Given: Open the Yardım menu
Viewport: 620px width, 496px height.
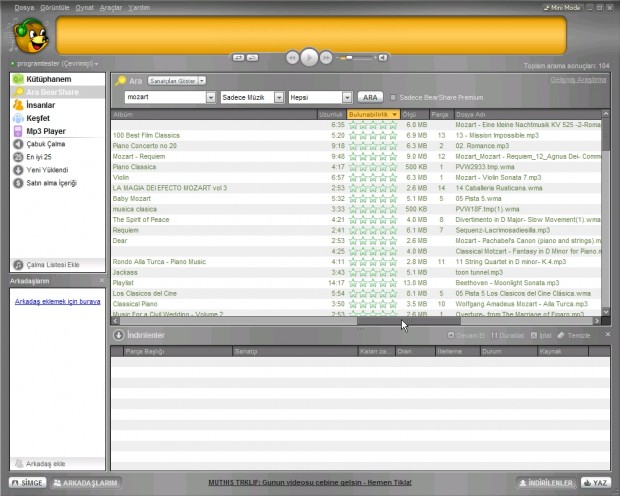Looking at the screenshot, I should point(139,8).
